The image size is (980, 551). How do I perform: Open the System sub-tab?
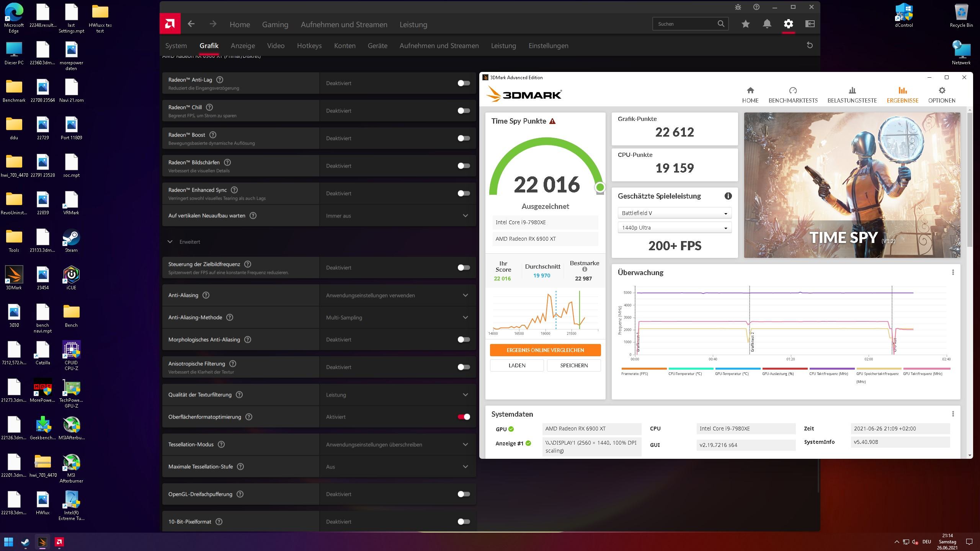coord(176,46)
